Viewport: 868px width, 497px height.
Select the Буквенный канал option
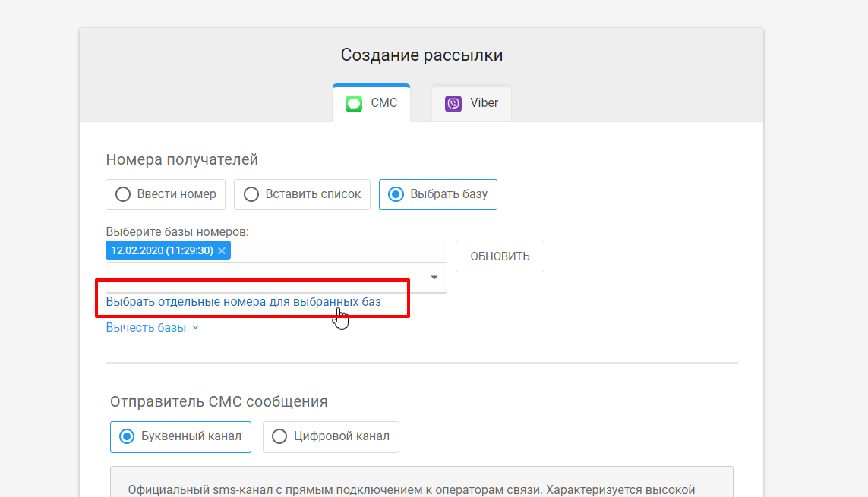181,437
